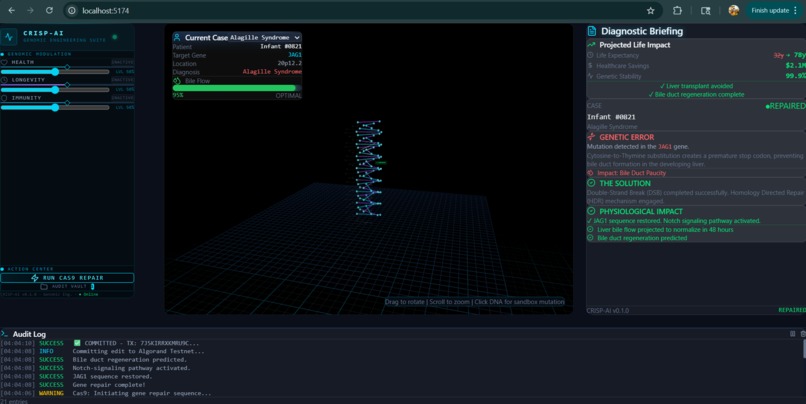Viewport: 806px width, 404px height.
Task: Click the REPAIRED status label beside CASE
Action: tap(785, 106)
